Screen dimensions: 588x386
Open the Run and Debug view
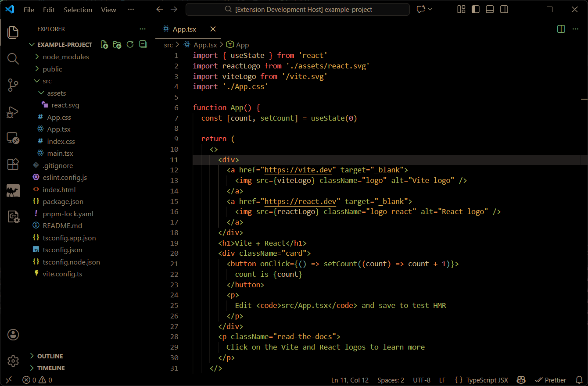(13, 112)
